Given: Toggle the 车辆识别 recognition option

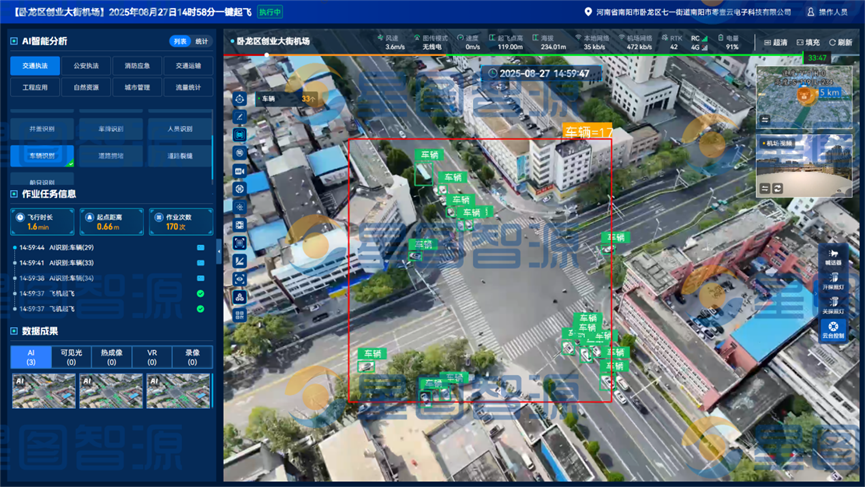Looking at the screenshot, I should (42, 156).
